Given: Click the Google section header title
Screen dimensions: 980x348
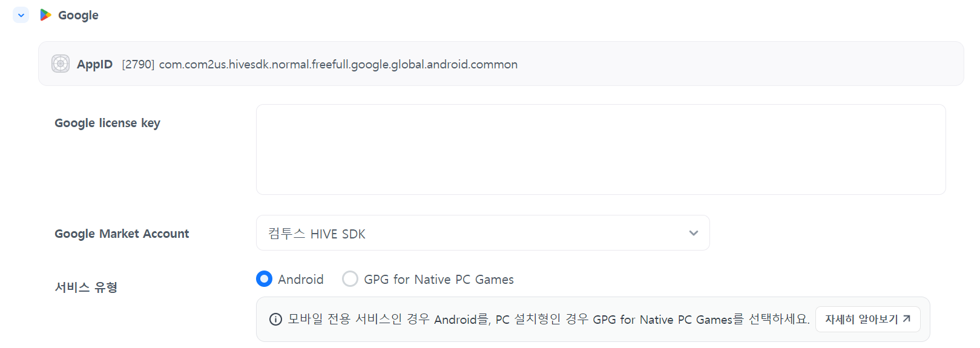Looking at the screenshot, I should (x=78, y=15).
